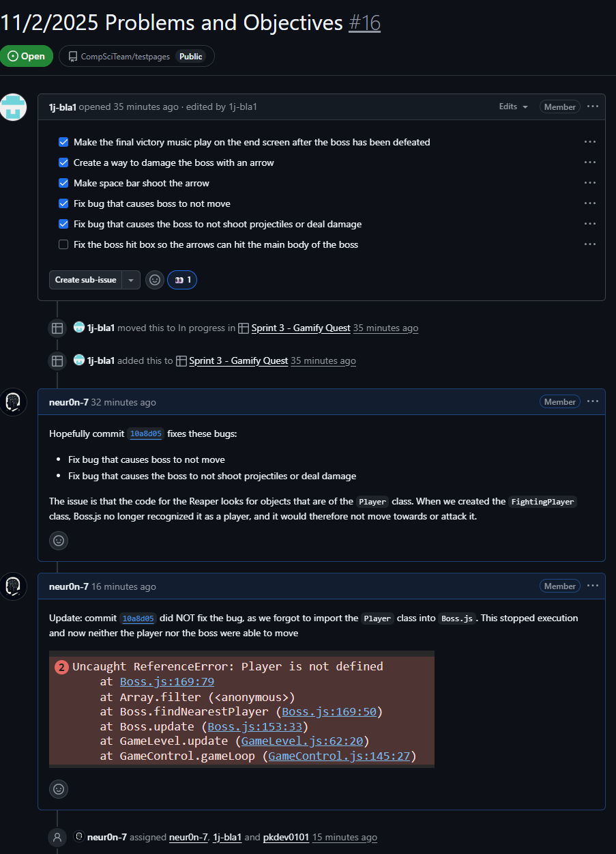
Task: Open the overflow menu for the victory music task
Action: (589, 142)
